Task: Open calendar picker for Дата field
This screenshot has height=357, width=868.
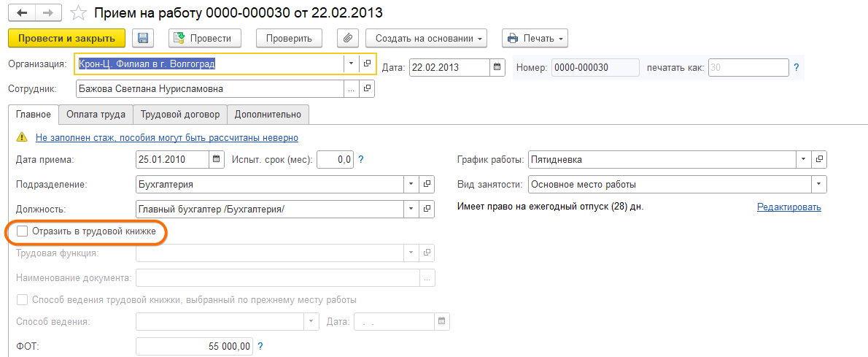Action: coord(497,67)
